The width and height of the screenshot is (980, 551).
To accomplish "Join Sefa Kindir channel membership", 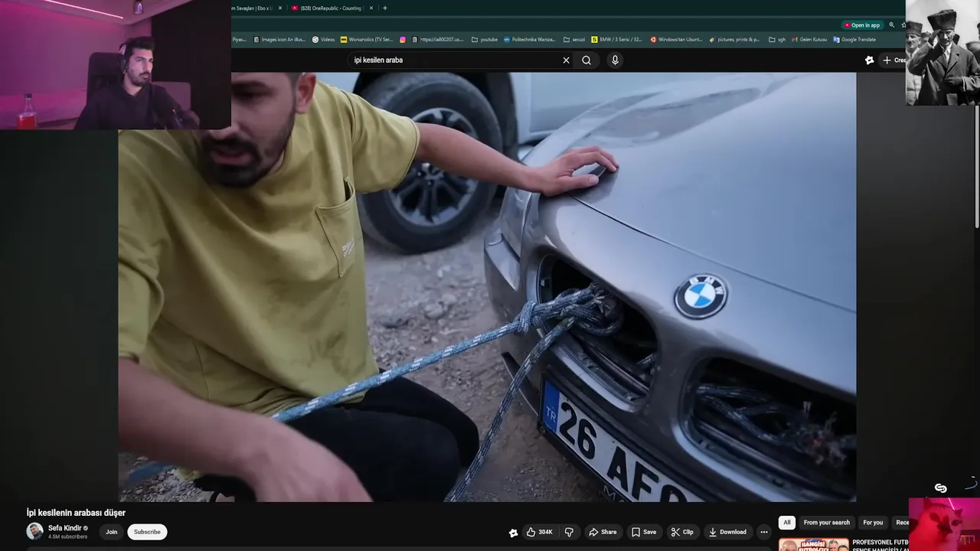I will click(112, 532).
